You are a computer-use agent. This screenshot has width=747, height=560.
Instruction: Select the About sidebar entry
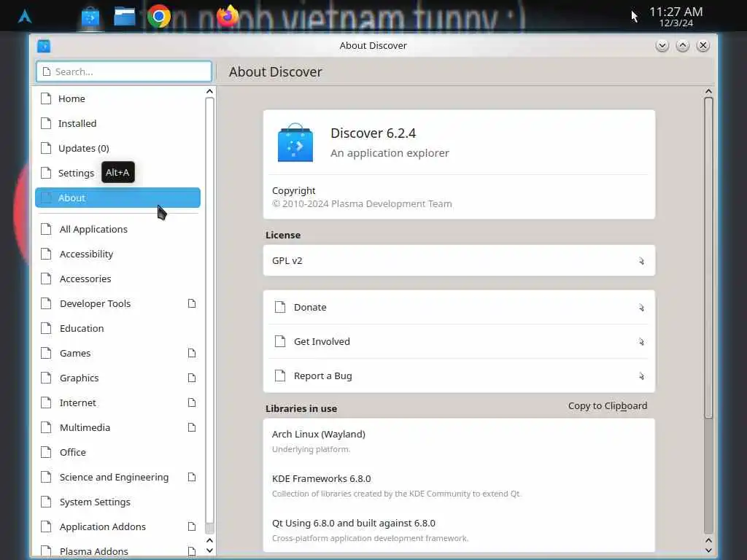[117, 198]
